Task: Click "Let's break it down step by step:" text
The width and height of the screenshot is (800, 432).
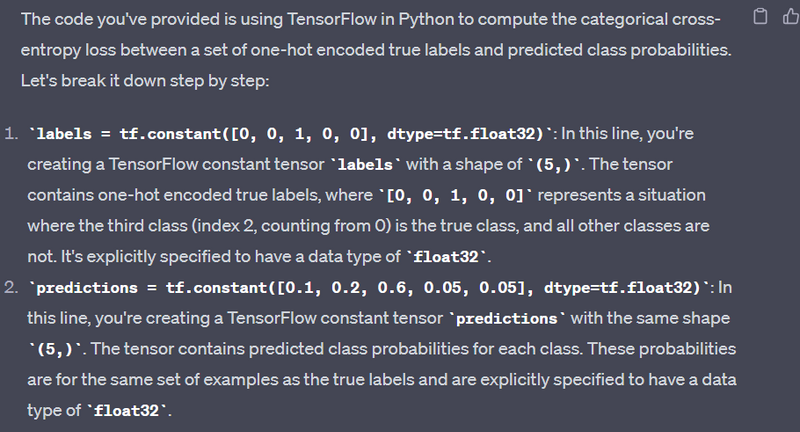Action: point(145,80)
